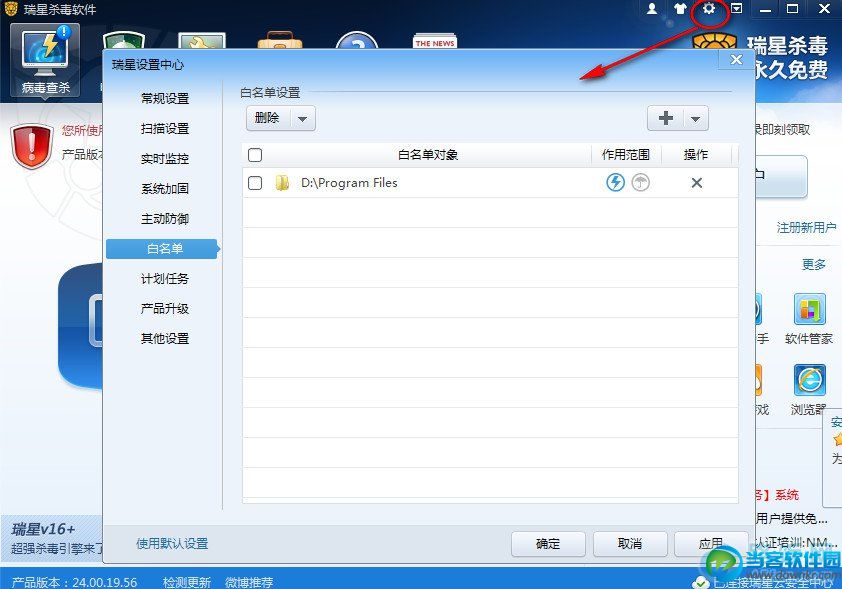The image size is (842, 589).
Task: Click the 作用范围 column header
Action: coord(626,155)
